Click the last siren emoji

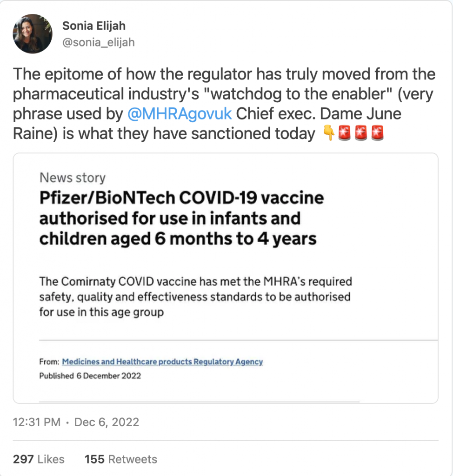point(377,134)
